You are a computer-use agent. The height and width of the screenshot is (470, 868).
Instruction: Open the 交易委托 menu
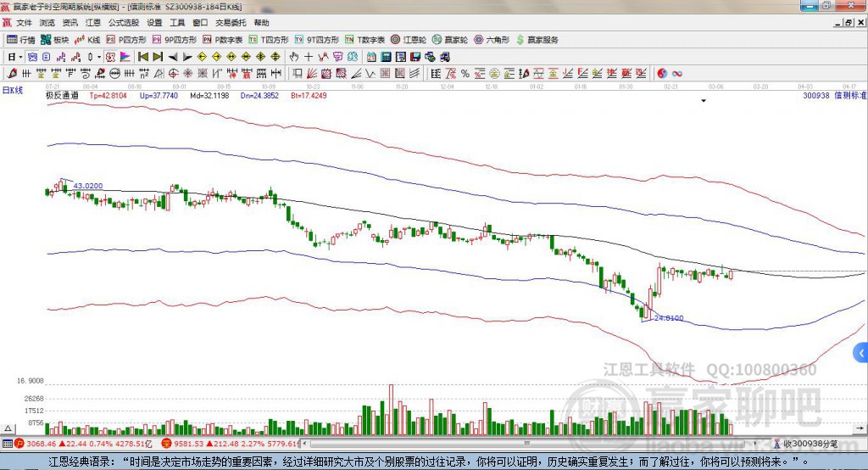[x=231, y=23]
